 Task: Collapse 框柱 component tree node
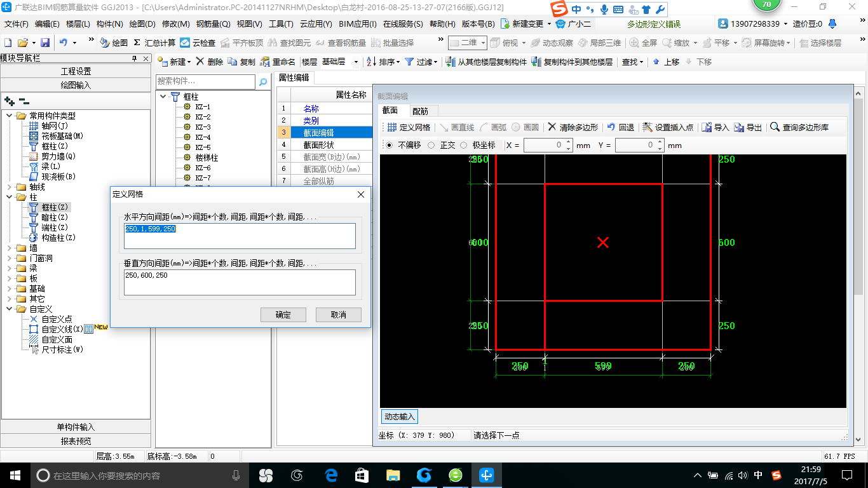[163, 97]
